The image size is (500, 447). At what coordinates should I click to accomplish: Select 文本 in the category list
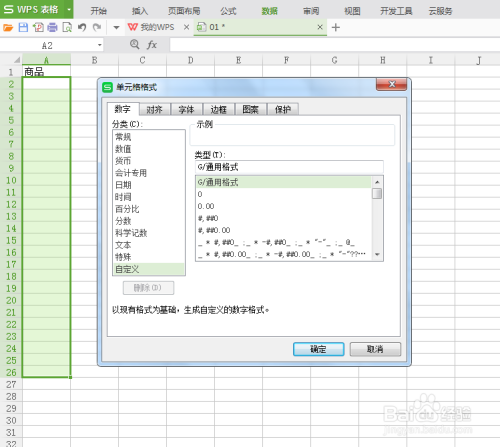click(149, 245)
